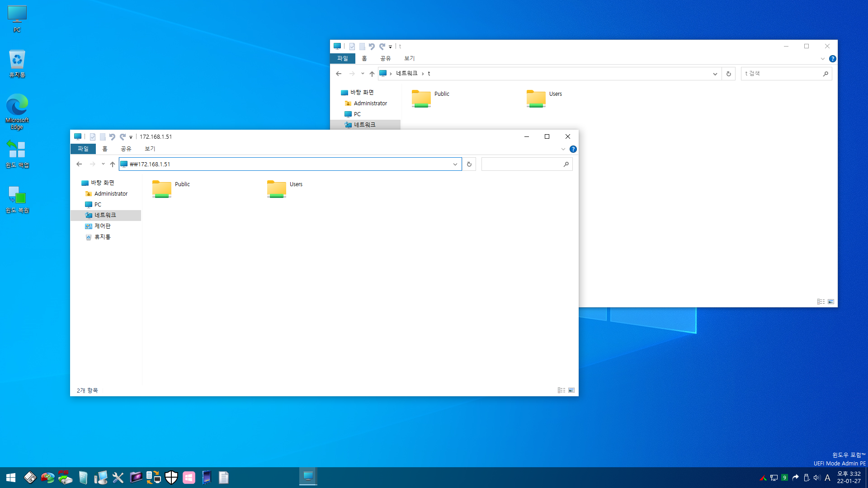Click Undo icon in 172.168.1.51 window toolbar
The width and height of the screenshot is (868, 488).
(x=112, y=137)
